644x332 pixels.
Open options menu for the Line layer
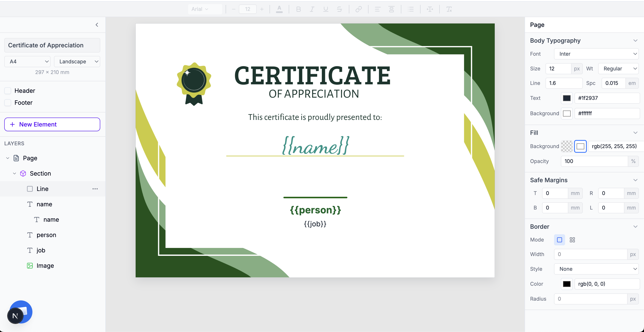pyautogui.click(x=95, y=189)
